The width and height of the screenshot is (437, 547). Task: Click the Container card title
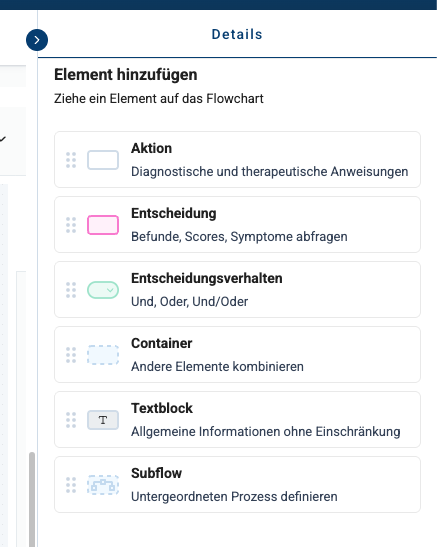pyautogui.click(x=161, y=343)
